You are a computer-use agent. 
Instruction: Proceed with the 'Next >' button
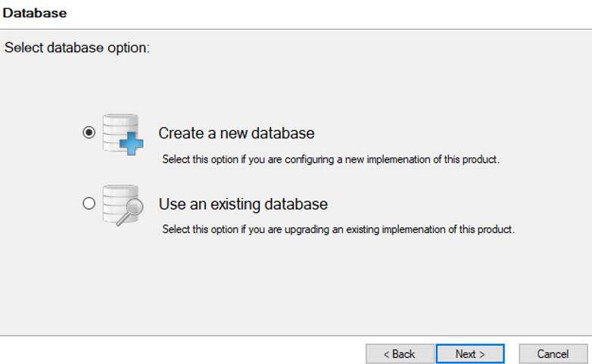click(470, 353)
